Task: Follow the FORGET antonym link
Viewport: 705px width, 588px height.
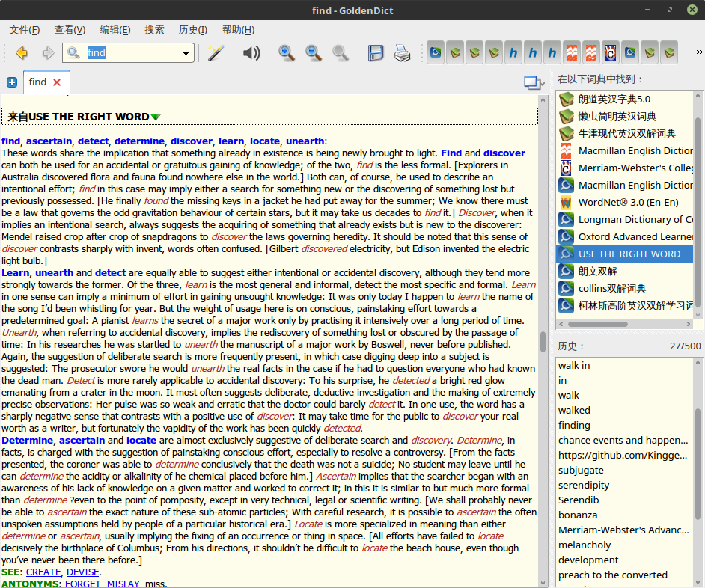Action: click(82, 584)
